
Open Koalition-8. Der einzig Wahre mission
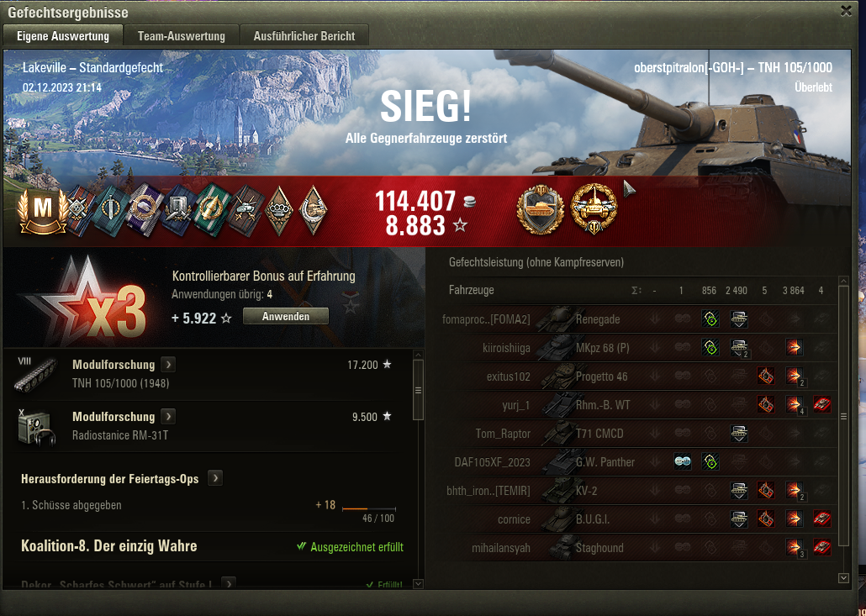108,546
